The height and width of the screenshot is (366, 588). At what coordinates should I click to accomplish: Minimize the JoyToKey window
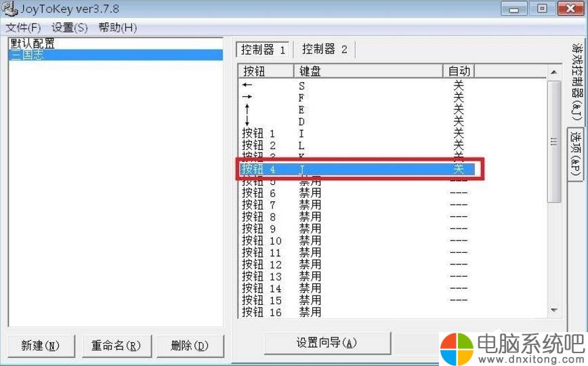click(x=513, y=9)
